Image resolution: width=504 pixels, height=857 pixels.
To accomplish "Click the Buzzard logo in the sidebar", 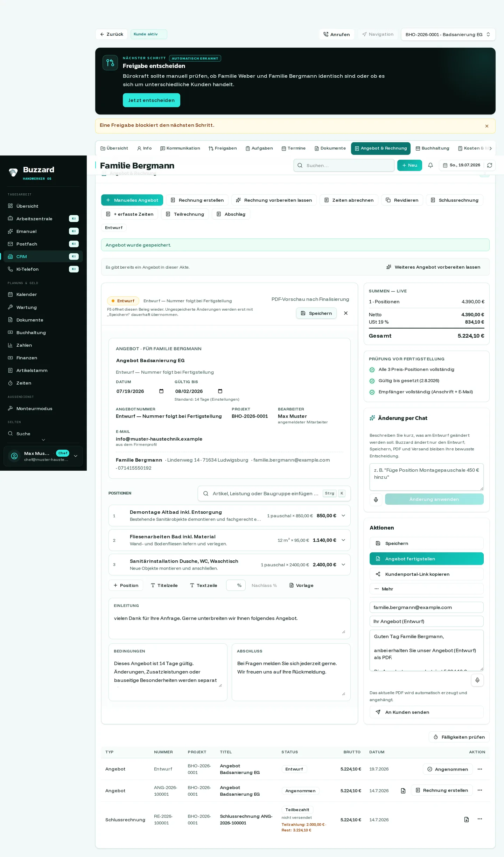I will 31,172.
